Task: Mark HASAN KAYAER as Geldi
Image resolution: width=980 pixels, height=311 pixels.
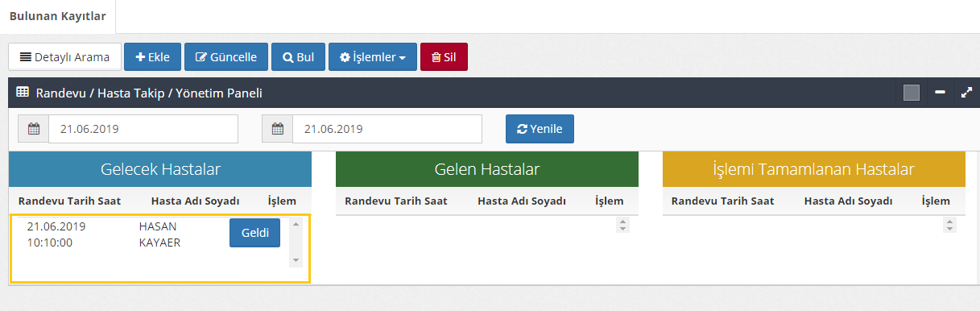Action: [x=254, y=233]
